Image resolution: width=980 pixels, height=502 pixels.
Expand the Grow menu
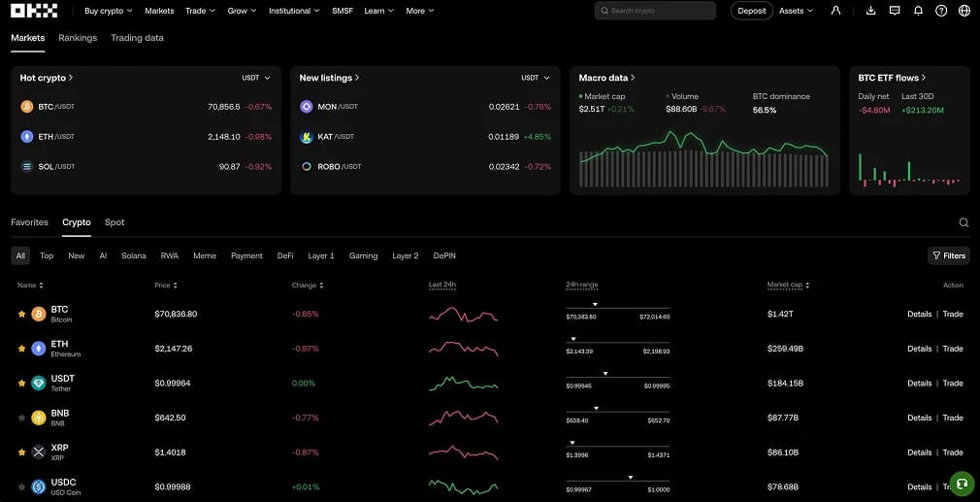242,11
